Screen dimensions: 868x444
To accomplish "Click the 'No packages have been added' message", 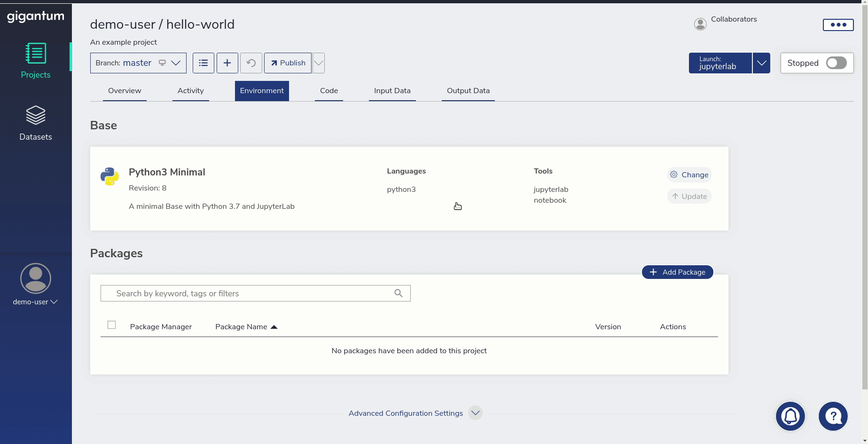I will pos(409,351).
